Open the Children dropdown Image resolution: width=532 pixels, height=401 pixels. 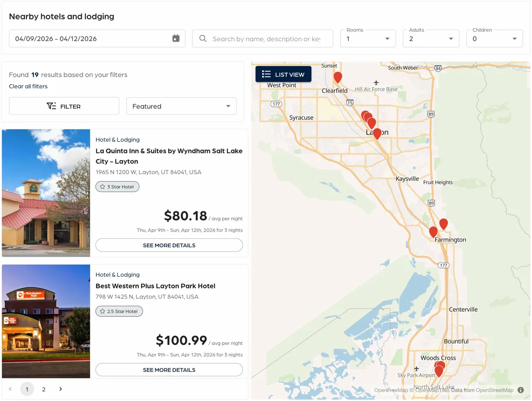(x=494, y=38)
